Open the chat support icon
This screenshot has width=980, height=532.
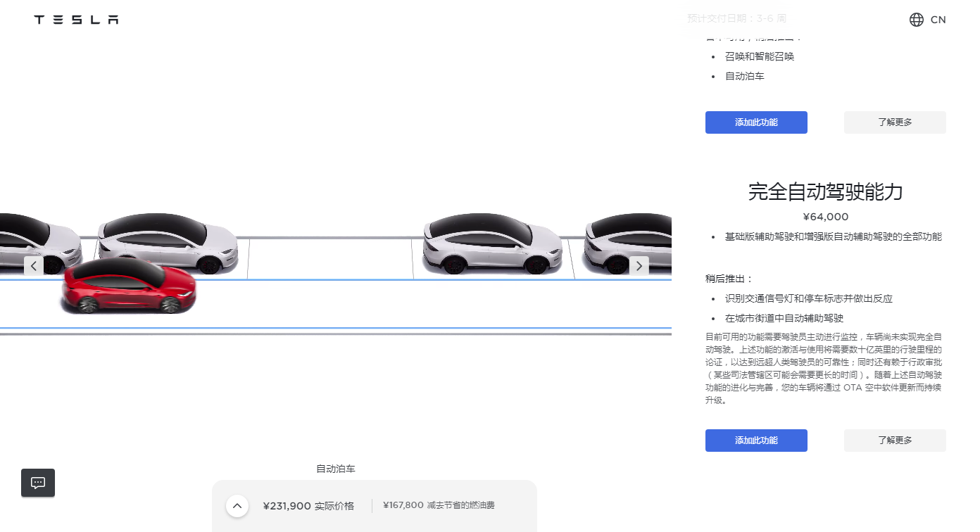[x=38, y=483]
